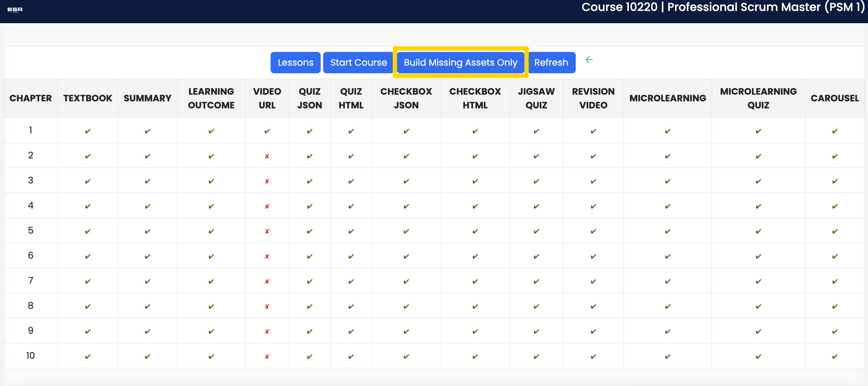Click Build Missing Assets Only button
The width and height of the screenshot is (868, 386).
[x=460, y=63]
